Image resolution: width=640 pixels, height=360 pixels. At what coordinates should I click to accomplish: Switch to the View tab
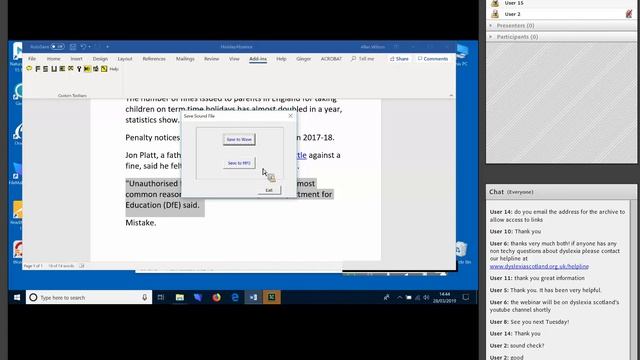234,59
